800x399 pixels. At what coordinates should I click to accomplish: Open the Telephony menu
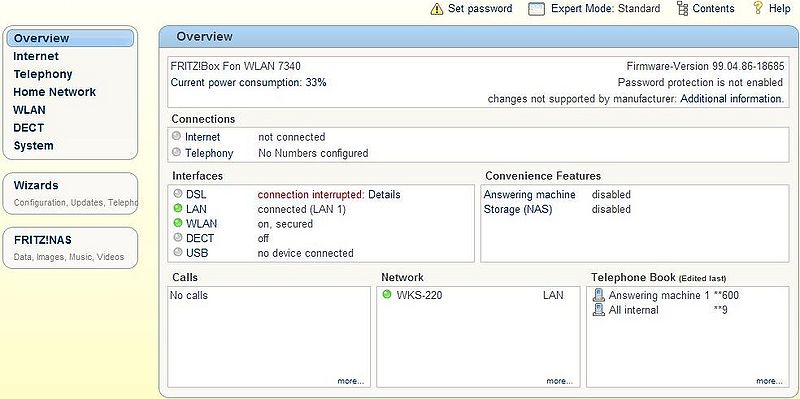[43, 74]
